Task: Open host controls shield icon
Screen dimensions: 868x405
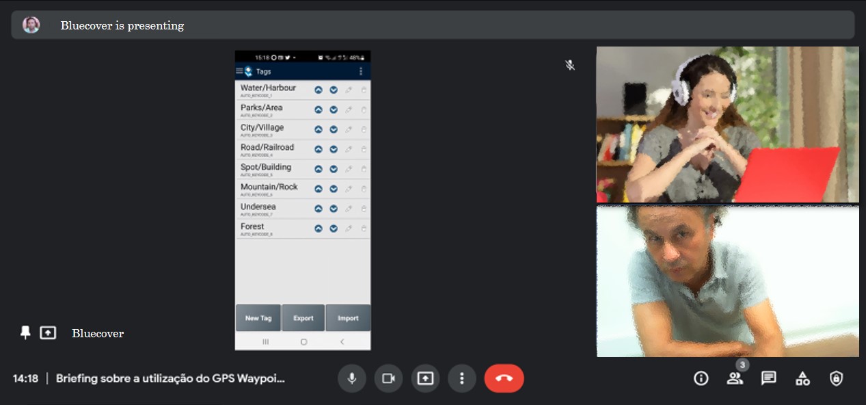Action: 836,378
